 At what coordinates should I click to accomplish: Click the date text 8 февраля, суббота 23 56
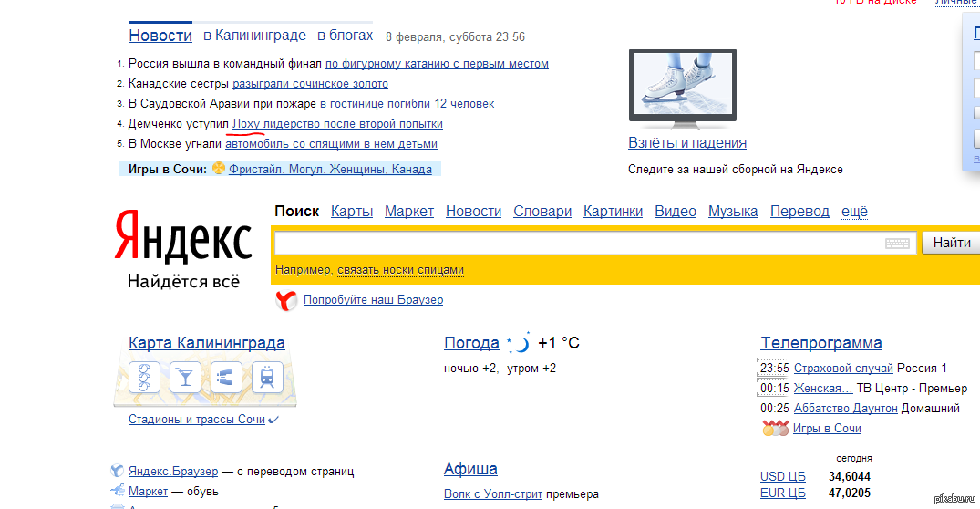[455, 36]
